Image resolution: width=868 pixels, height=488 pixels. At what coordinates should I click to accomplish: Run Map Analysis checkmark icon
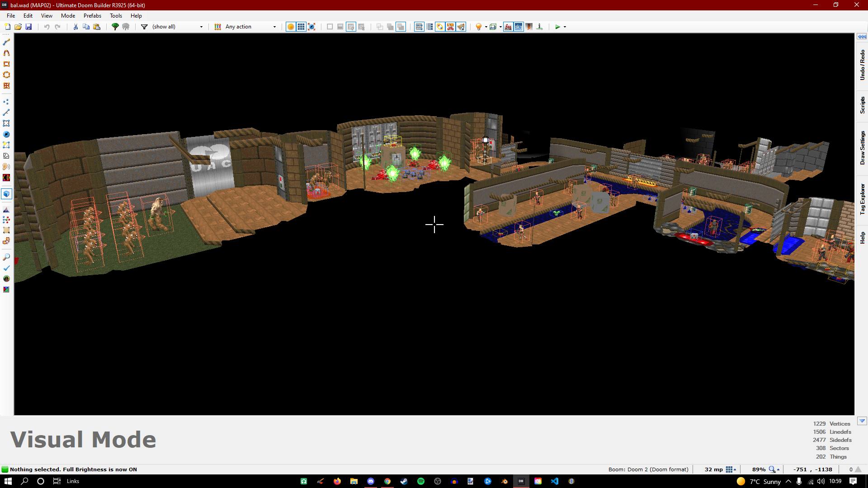6,268
